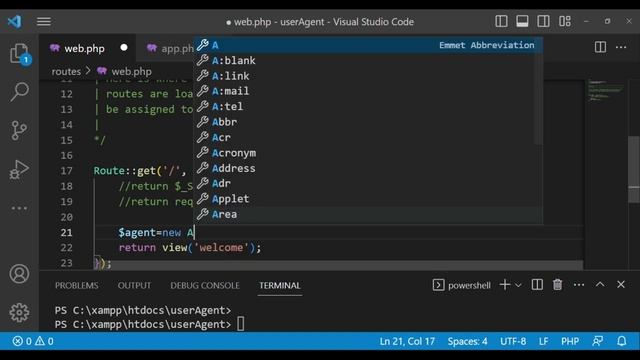640x360 pixels.
Task: Open the Explorer view in activity bar
Action: pyautogui.click(x=19, y=53)
